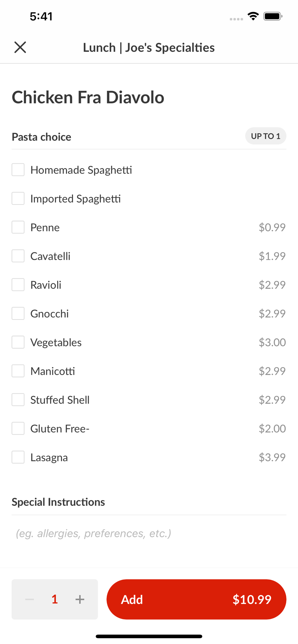Tap the UP TO 1 badge
This screenshot has width=298, height=644.
point(265,136)
